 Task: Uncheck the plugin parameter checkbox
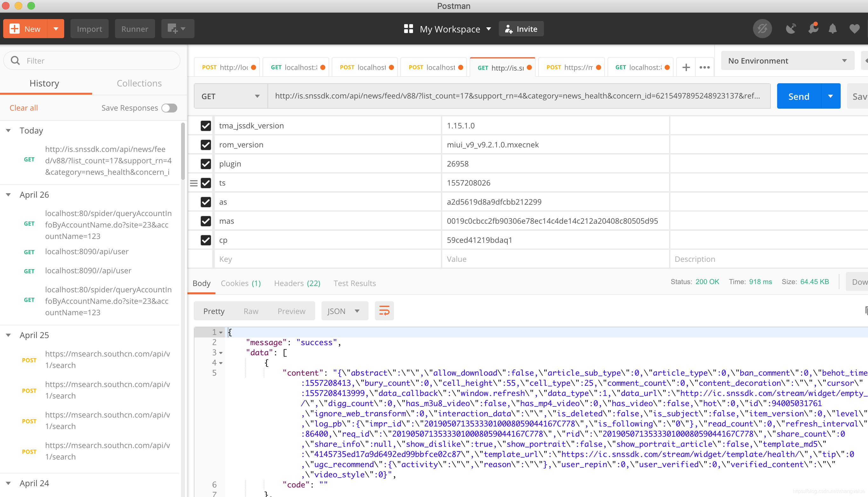pos(206,164)
